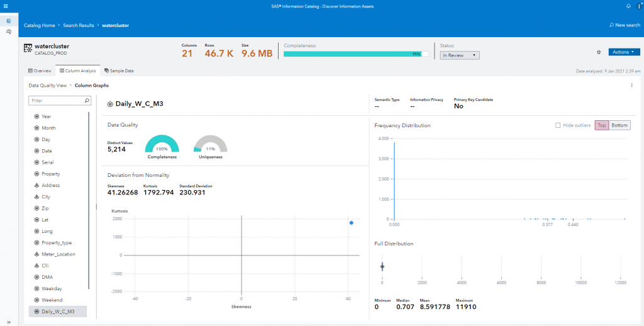Switch to the Overview tab

coord(40,71)
